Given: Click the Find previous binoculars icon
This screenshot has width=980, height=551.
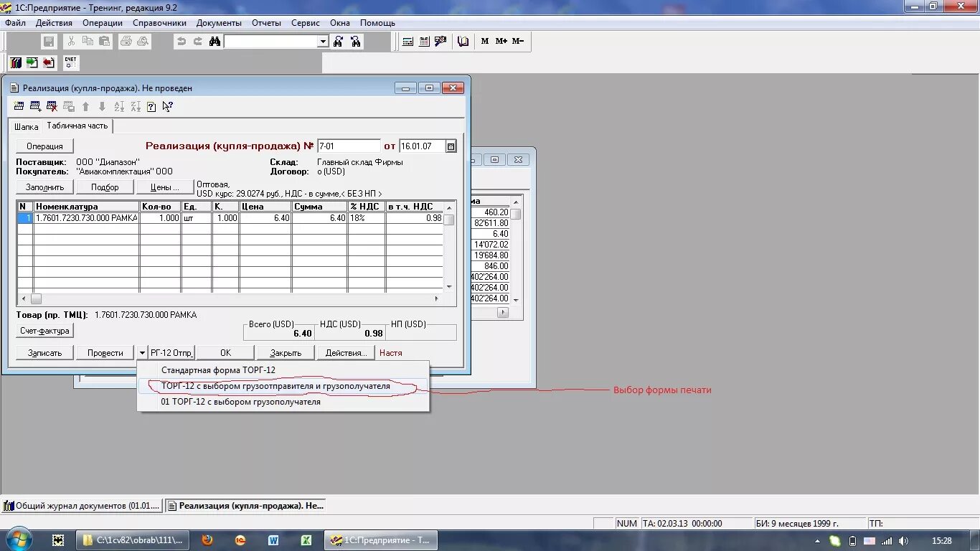Looking at the screenshot, I should click(356, 42).
